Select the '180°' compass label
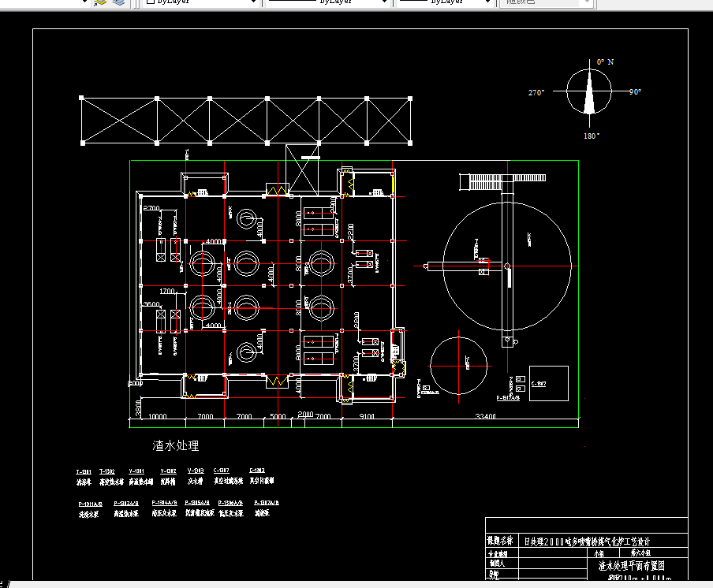Screen dimensions: 713x588 (x=592, y=136)
